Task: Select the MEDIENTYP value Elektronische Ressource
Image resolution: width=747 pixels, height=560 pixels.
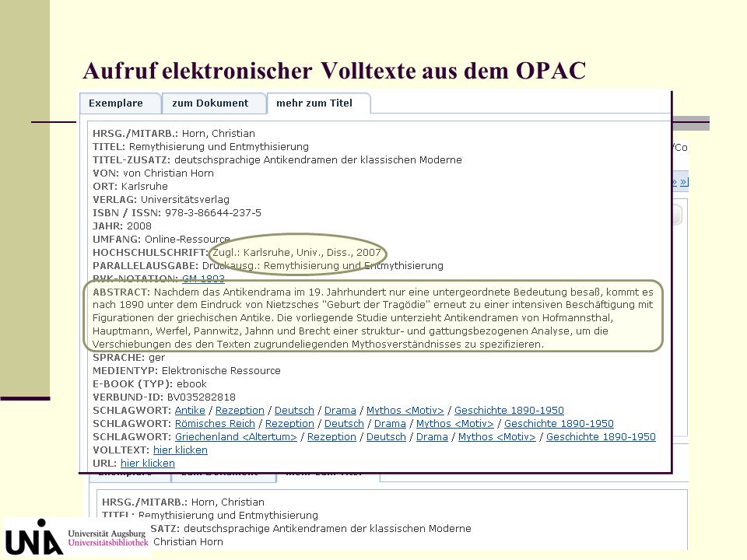Action: point(221,371)
